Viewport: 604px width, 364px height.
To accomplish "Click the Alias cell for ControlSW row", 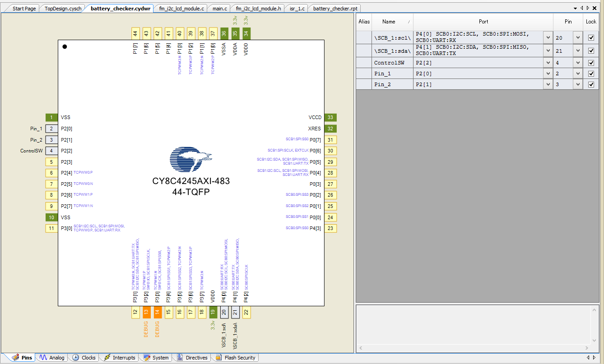I will tap(364, 63).
